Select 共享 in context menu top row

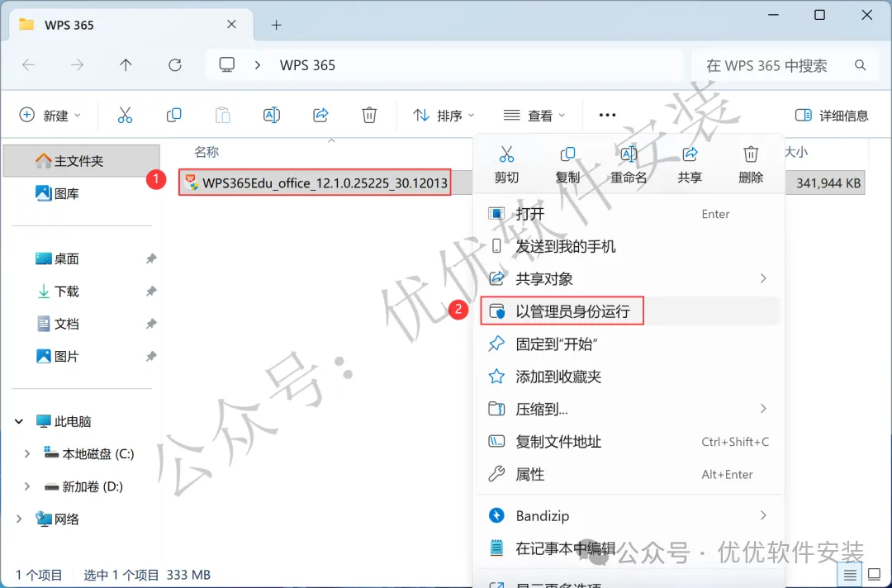pyautogui.click(x=690, y=165)
